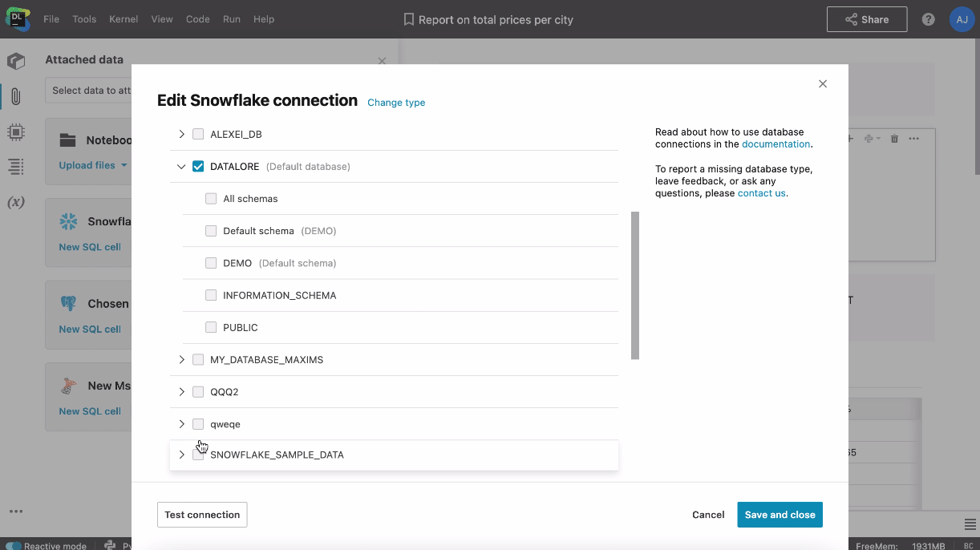The image size is (980, 550).
Task: Click the Share button
Action: click(867, 19)
